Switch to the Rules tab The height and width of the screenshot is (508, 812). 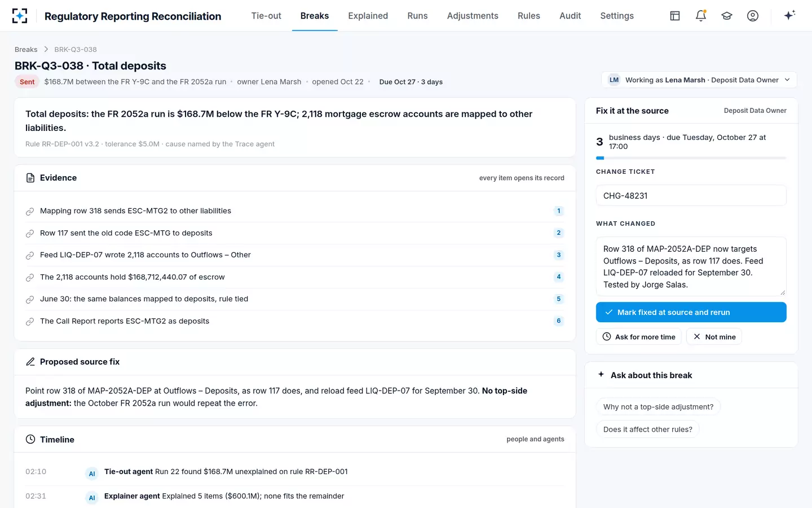[x=529, y=16]
